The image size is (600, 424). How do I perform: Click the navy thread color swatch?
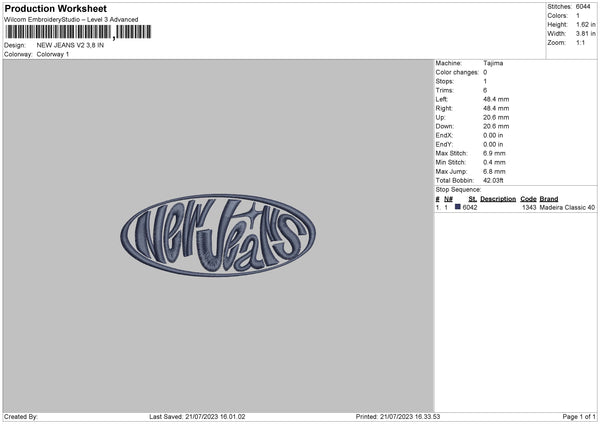click(x=457, y=207)
